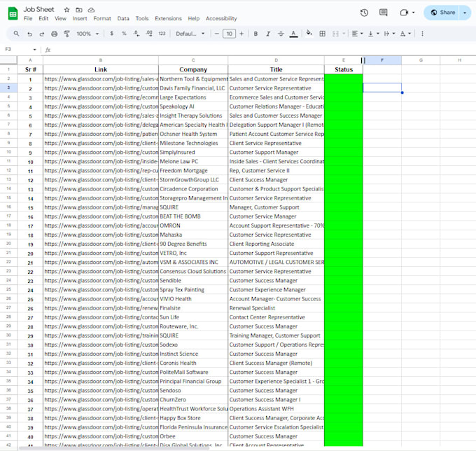Open the Help menu
This screenshot has height=451, width=476.
coord(194,18)
